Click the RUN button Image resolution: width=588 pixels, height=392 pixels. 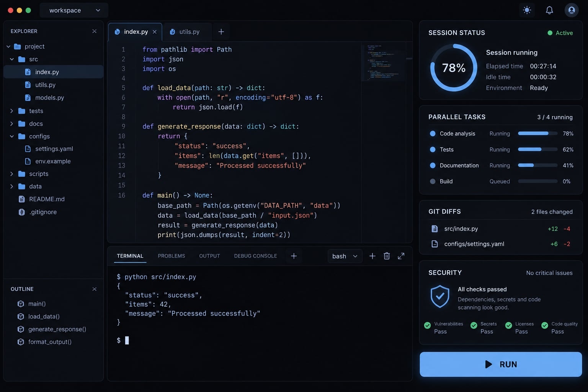(501, 364)
